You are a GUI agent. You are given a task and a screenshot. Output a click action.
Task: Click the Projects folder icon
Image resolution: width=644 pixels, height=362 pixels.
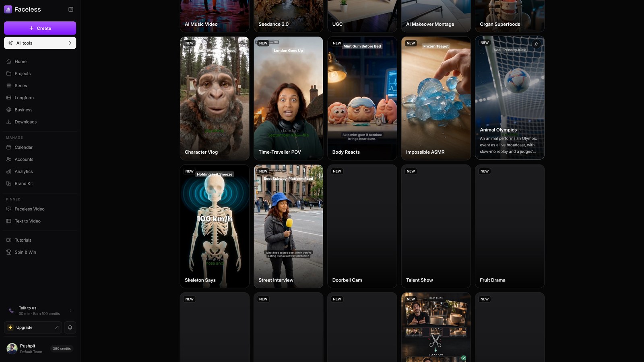point(9,74)
